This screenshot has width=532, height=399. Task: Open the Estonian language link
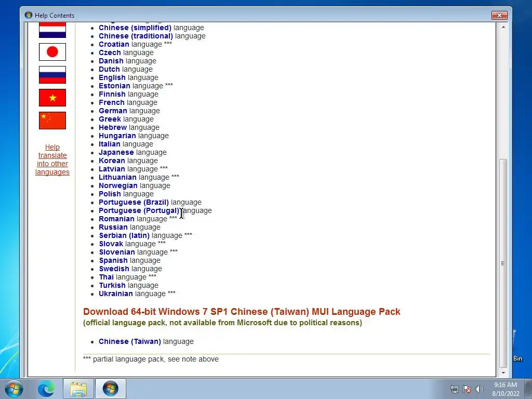(x=114, y=86)
